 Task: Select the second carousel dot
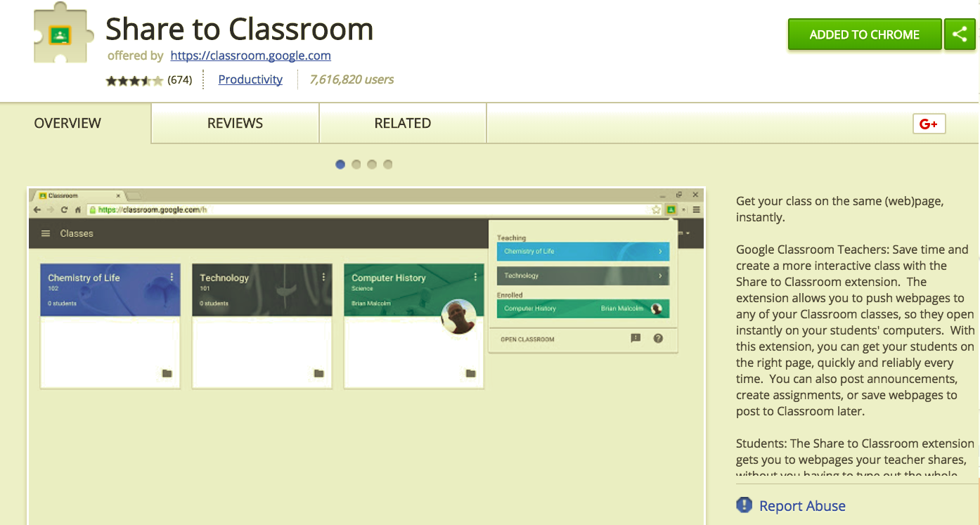(x=356, y=164)
